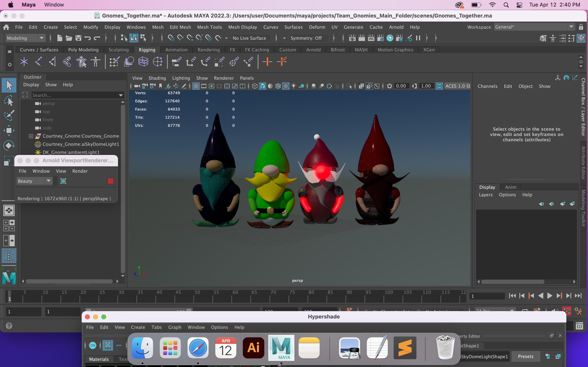The image size is (588, 367).
Task: Click the Presets button in the Property Editor
Action: pyautogui.click(x=526, y=356)
